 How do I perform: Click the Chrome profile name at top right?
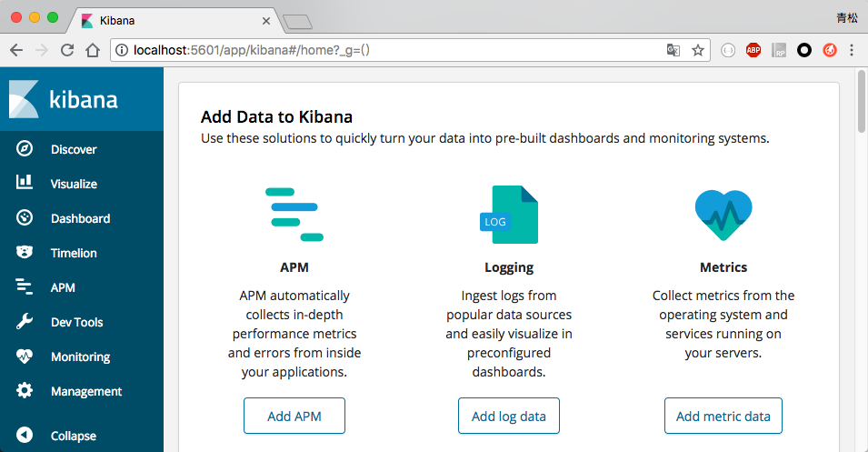point(847,18)
